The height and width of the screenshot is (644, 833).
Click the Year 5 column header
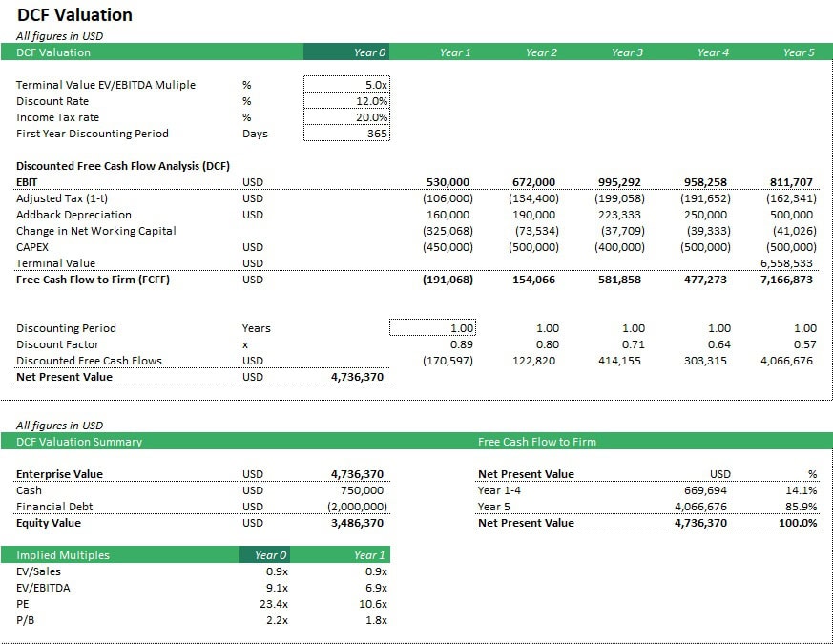click(799, 52)
